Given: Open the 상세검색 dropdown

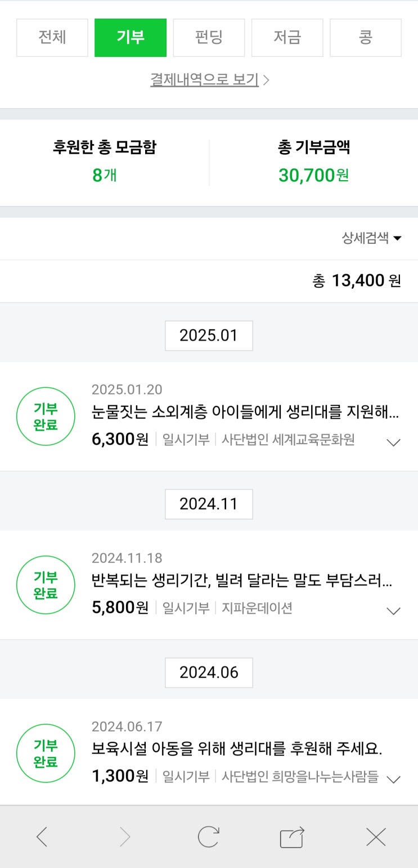Looking at the screenshot, I should (x=371, y=238).
